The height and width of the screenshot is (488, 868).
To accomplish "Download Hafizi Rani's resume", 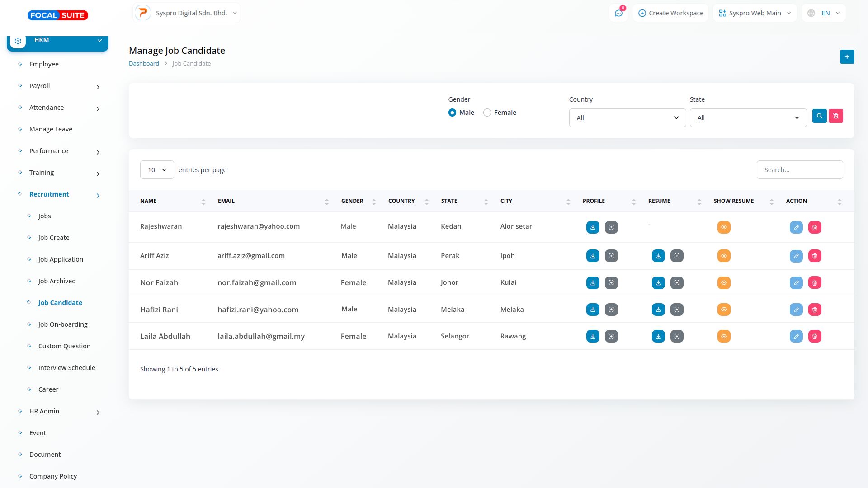I will point(658,310).
